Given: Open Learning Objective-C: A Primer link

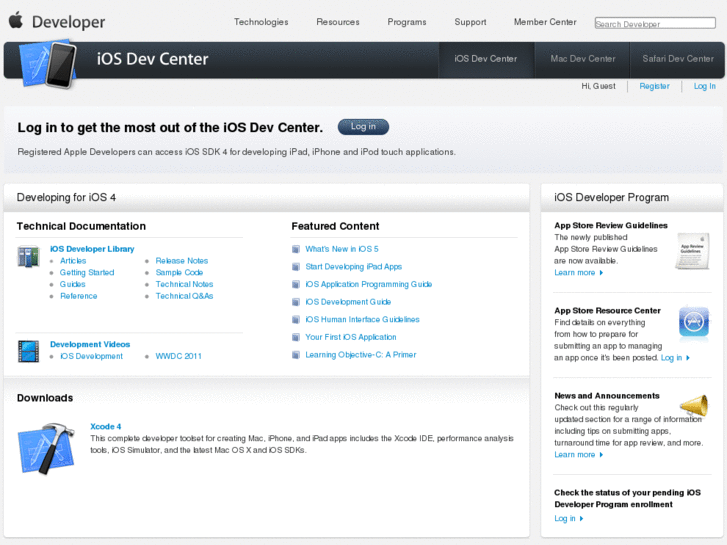Looking at the screenshot, I should pyautogui.click(x=361, y=355).
